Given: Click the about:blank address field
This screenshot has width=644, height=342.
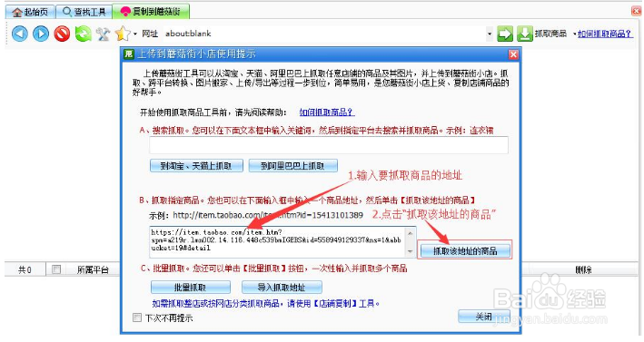Looking at the screenshot, I should [x=324, y=34].
